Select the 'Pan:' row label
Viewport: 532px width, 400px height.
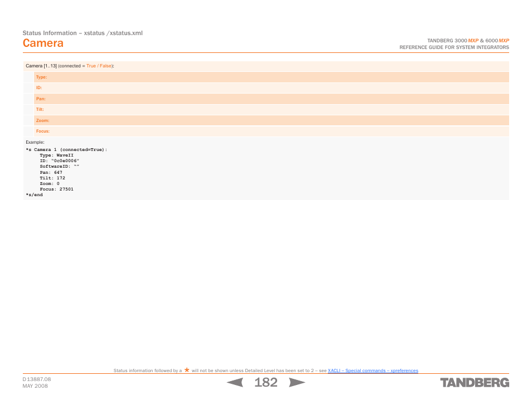tap(41, 99)
